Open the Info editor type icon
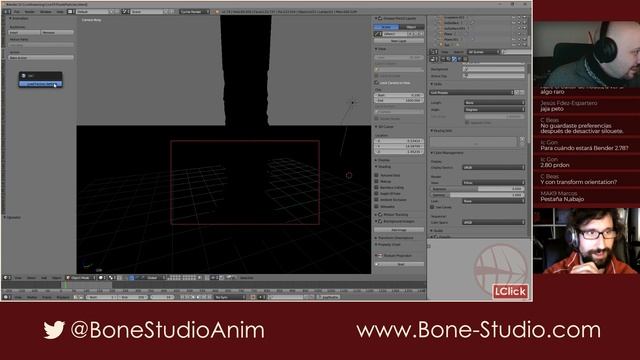Viewport: 640px width, 360px height. pos(7,12)
